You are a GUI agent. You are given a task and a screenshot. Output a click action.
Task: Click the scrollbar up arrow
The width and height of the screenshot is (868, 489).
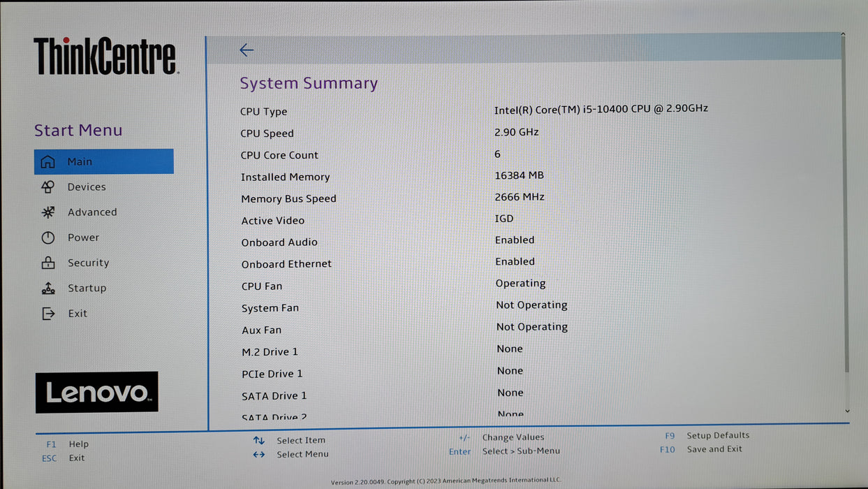843,34
